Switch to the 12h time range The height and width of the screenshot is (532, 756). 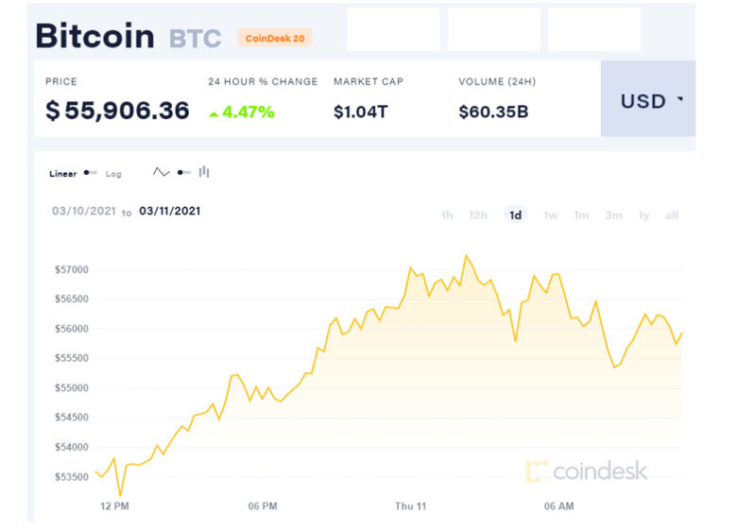click(478, 215)
